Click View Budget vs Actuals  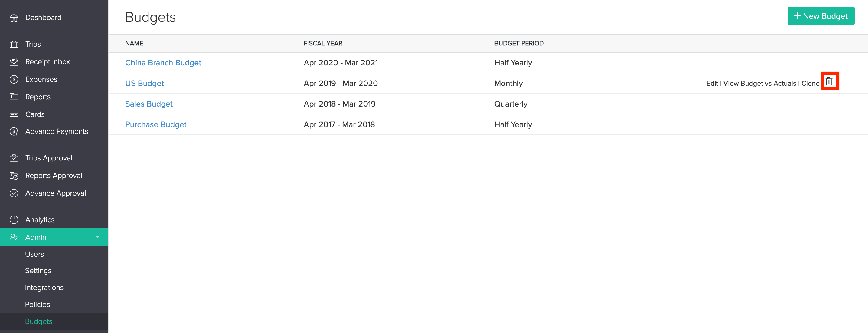tap(759, 83)
